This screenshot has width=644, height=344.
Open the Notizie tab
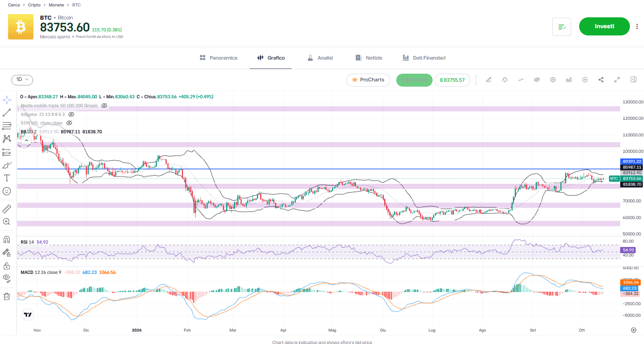(x=369, y=58)
